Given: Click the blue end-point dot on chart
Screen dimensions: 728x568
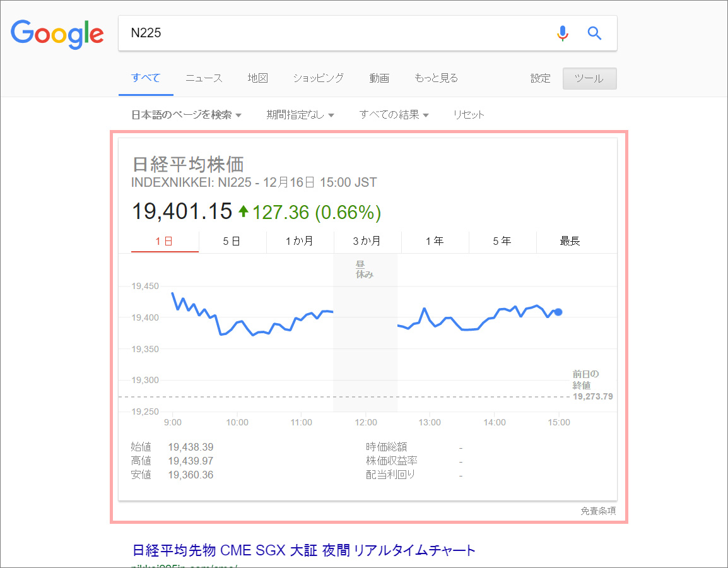Looking at the screenshot, I should [x=558, y=312].
